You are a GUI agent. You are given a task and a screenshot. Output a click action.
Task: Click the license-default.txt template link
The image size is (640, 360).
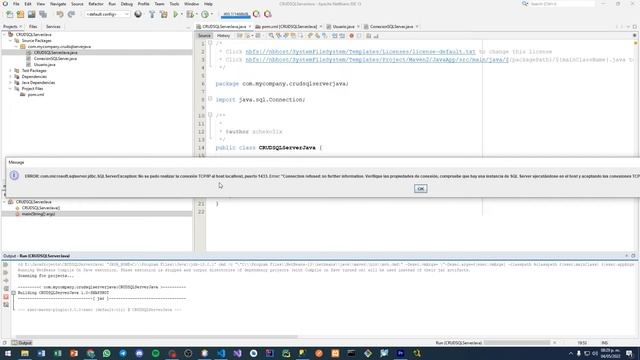360,52
